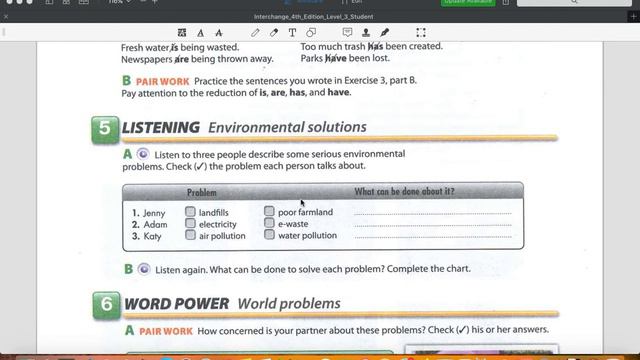Screen dimensions: 640x360
Task: Select the Signature pen tool
Action: coord(384,33)
